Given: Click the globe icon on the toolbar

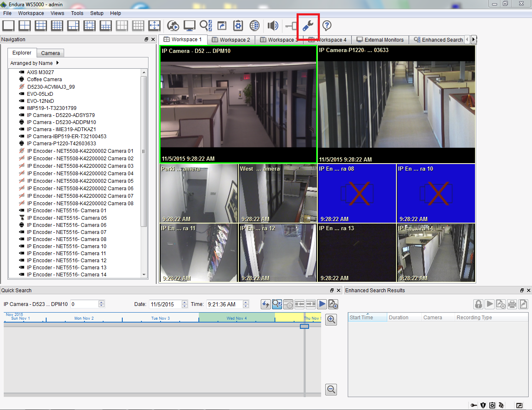Looking at the screenshot, I should [x=255, y=26].
